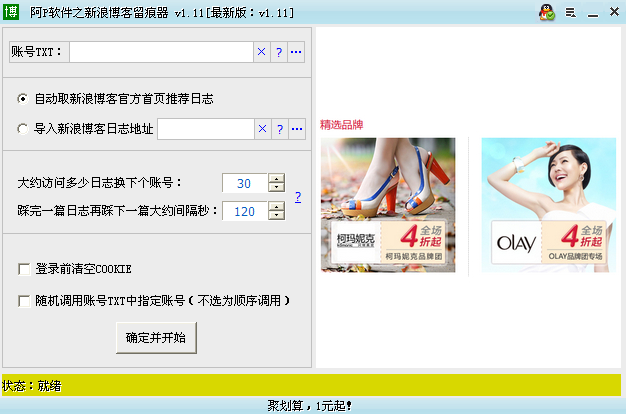
Task: Click the green 博 app logo icon
Action: tap(11, 12)
